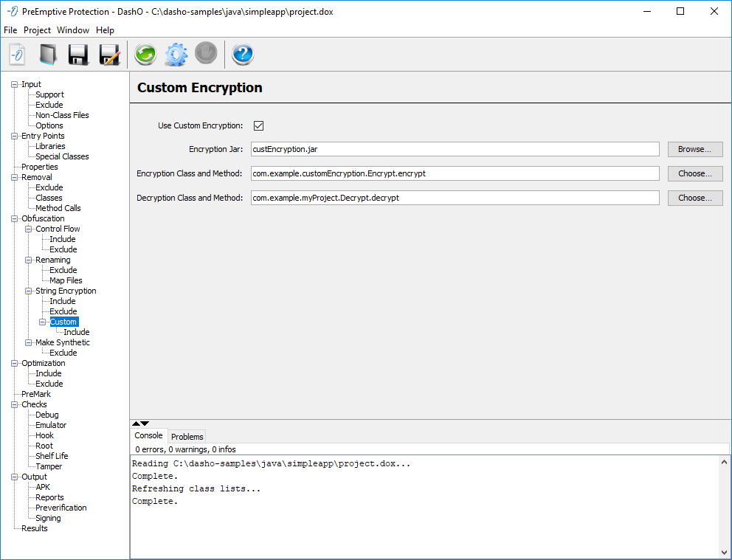Click Choose for Decryption Class and Method
This screenshot has width=732, height=560.
[x=695, y=198]
